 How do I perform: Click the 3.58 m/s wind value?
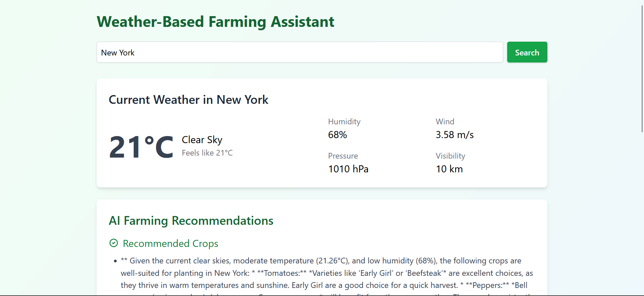point(454,135)
